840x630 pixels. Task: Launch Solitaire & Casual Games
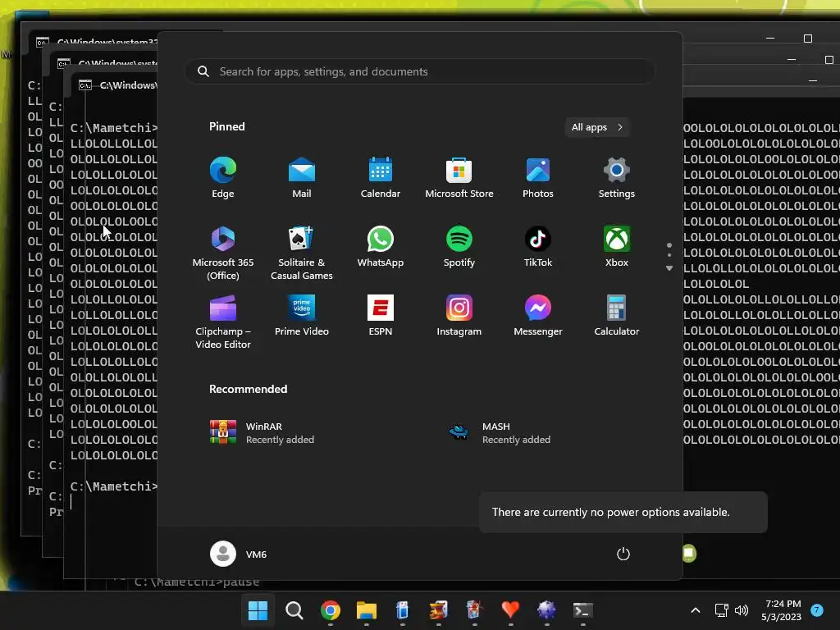pyautogui.click(x=302, y=253)
